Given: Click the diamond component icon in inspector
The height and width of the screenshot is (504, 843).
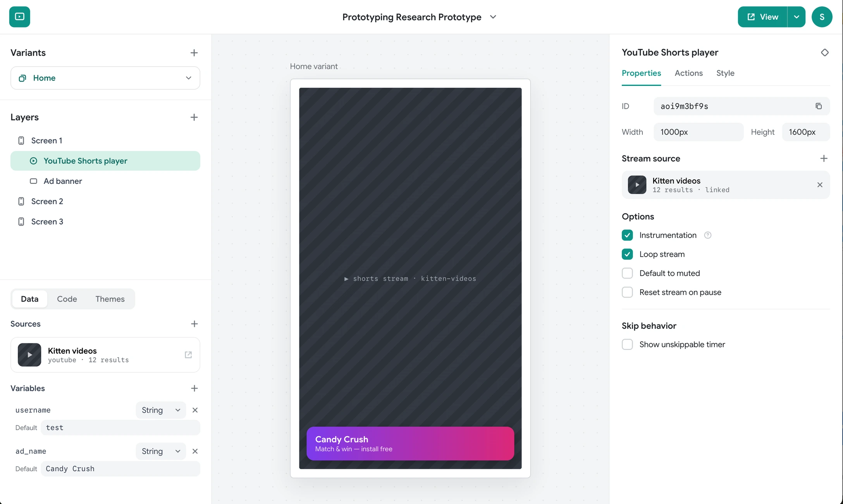Looking at the screenshot, I should click(824, 52).
